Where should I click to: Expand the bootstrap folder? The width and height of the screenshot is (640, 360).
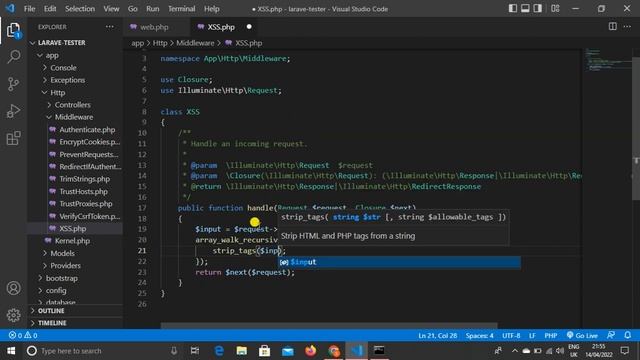62,278
